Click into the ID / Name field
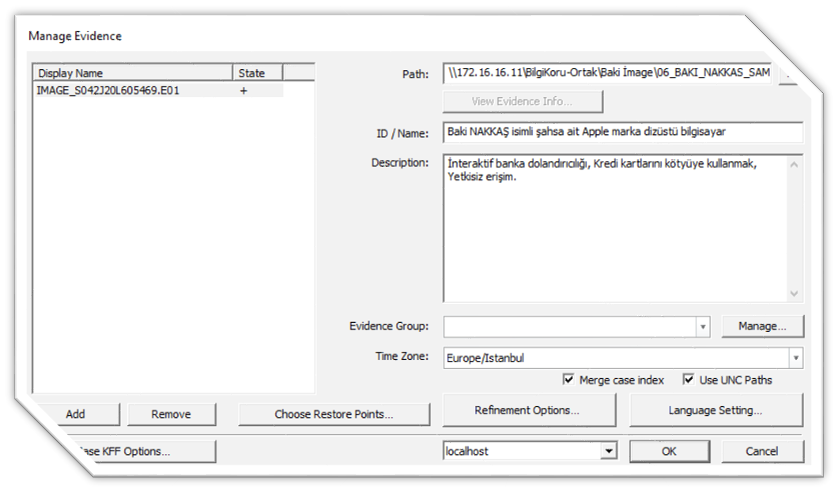 coord(622,133)
